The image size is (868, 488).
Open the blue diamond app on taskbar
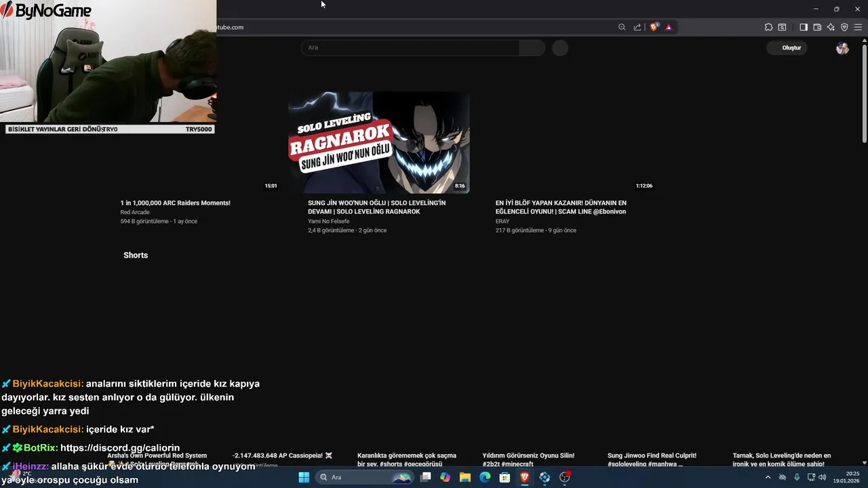click(x=545, y=477)
